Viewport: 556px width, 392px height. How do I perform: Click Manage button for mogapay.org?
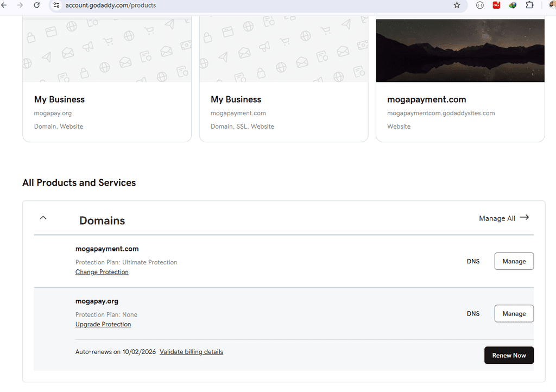514,313
